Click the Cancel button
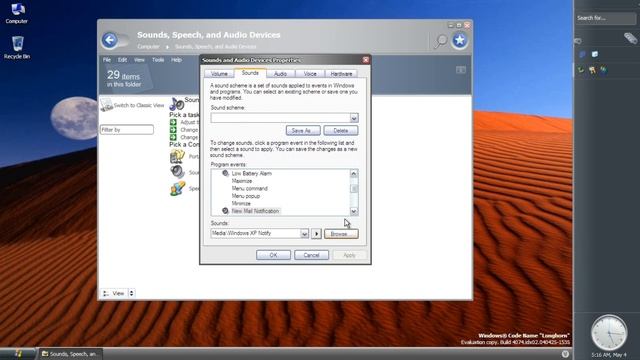The width and height of the screenshot is (640, 360). 311,255
